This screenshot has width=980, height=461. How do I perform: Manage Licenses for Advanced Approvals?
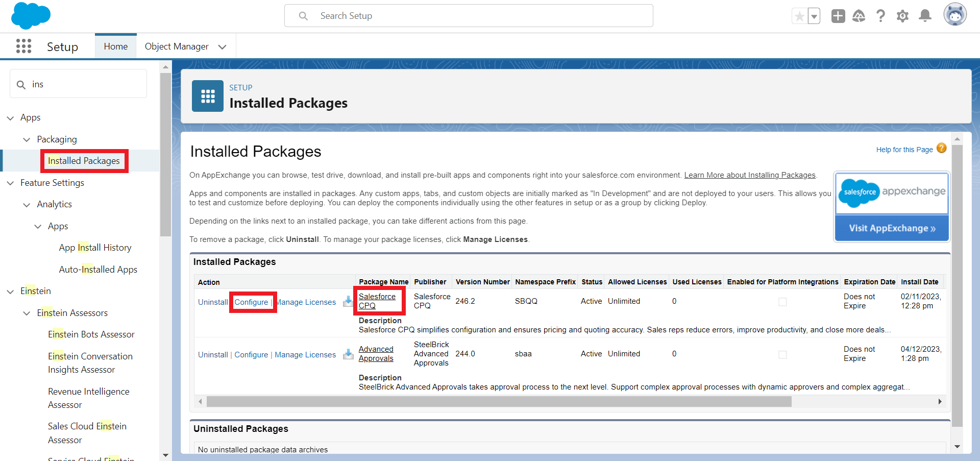(305, 355)
